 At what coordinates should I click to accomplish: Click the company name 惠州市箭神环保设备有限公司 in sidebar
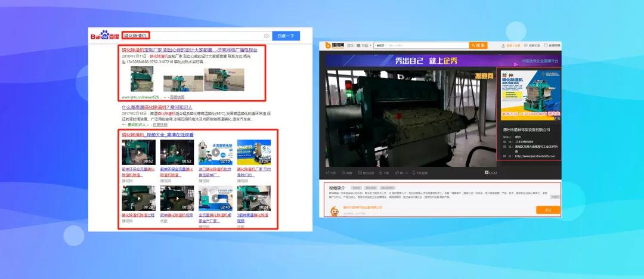click(527, 130)
